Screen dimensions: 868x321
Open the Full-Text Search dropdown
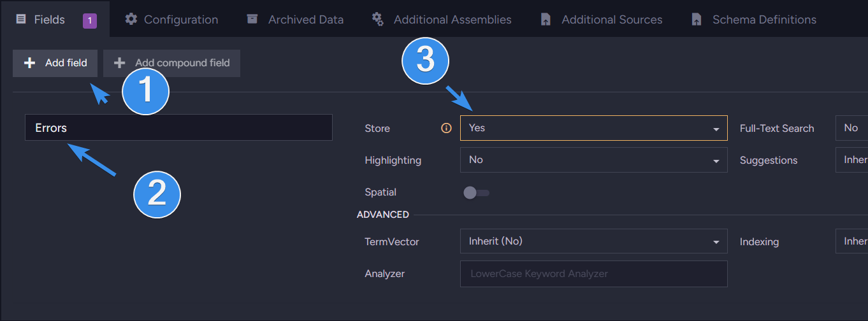coord(851,128)
